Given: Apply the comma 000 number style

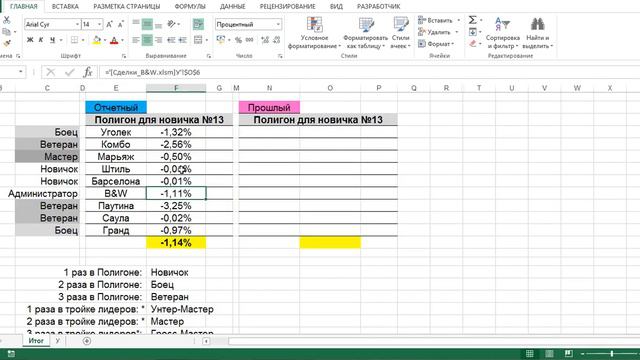Looking at the screenshot, I should (x=249, y=40).
